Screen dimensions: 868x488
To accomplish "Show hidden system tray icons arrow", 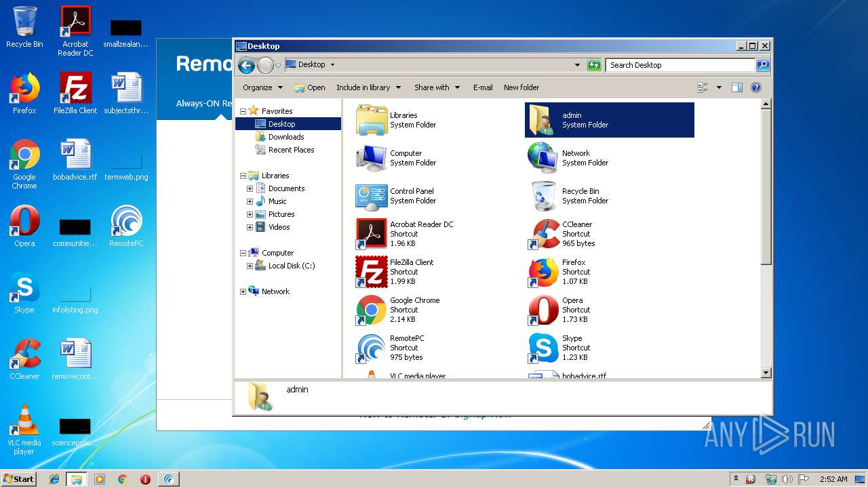I will [736, 479].
